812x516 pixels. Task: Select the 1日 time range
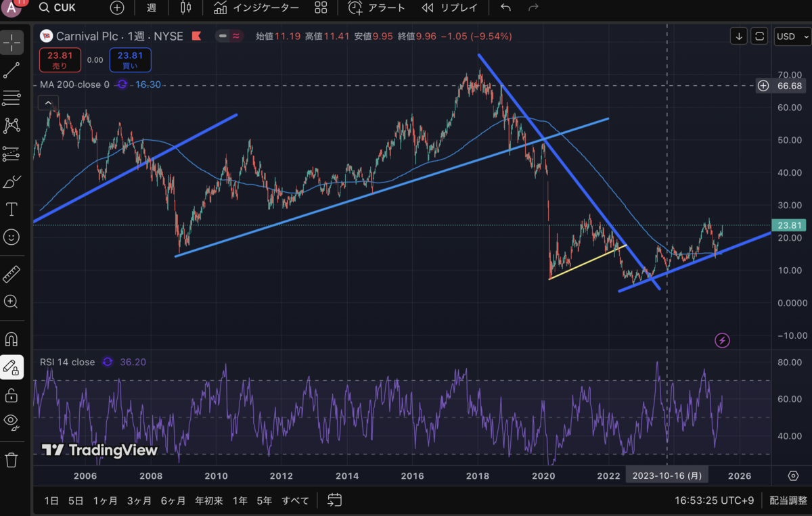(x=51, y=501)
